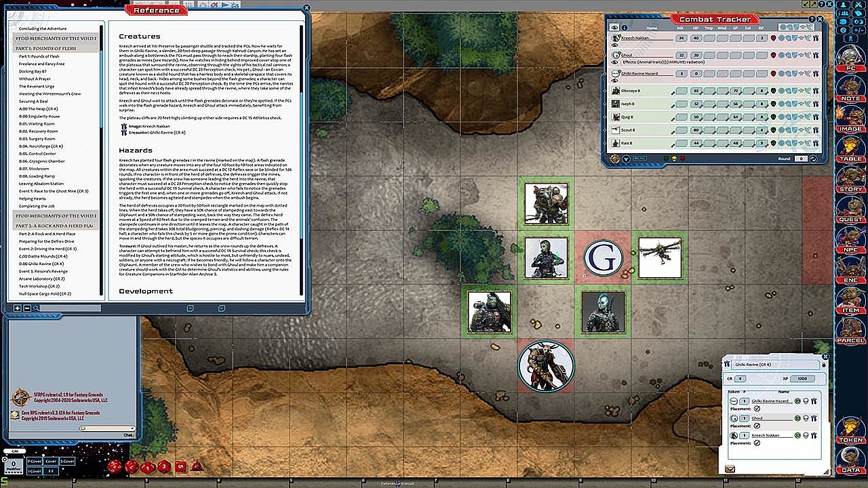This screenshot has height=488, width=868.
Task: Select 'Arcane Laboratory (CR 2)' entry
Action: point(41,279)
